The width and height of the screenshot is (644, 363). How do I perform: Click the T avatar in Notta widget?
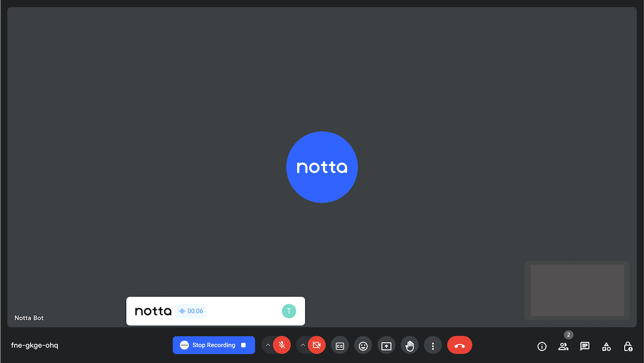[x=289, y=311]
